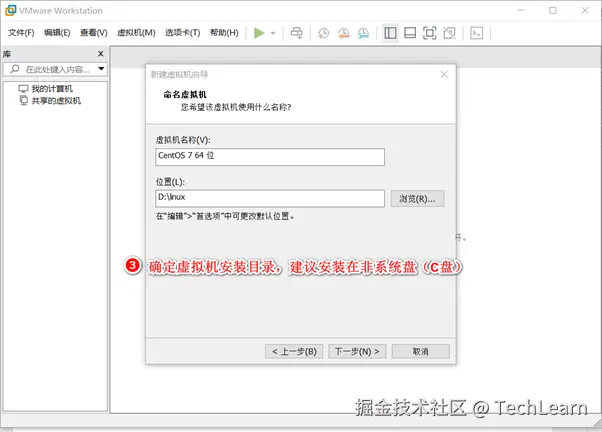The width and height of the screenshot is (602, 432).
Task: Click the Send Ctrl+Alt+Del toolbar icon
Action: 296,33
